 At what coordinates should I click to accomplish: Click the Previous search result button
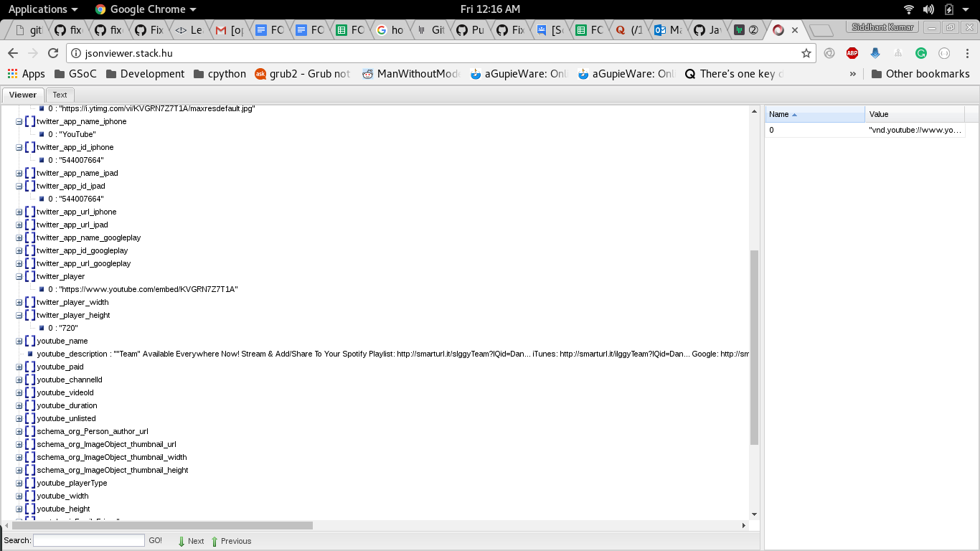click(x=231, y=542)
